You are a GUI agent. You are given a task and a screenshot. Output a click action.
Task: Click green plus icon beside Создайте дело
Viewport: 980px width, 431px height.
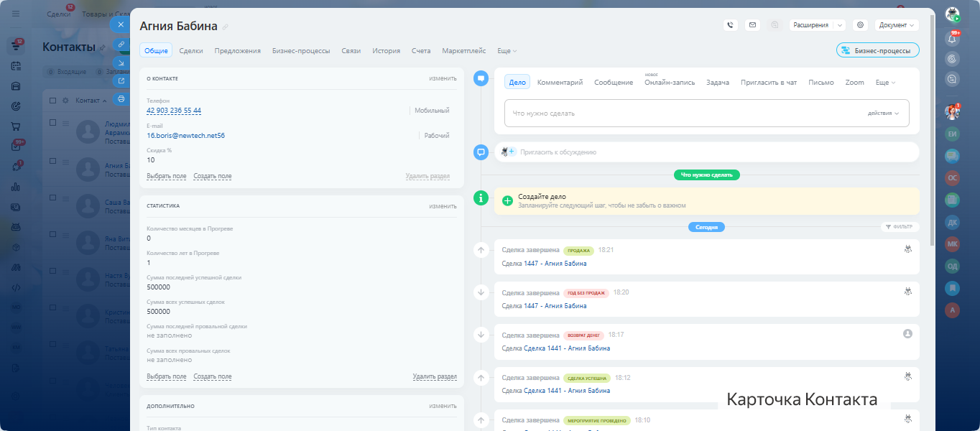tap(507, 201)
